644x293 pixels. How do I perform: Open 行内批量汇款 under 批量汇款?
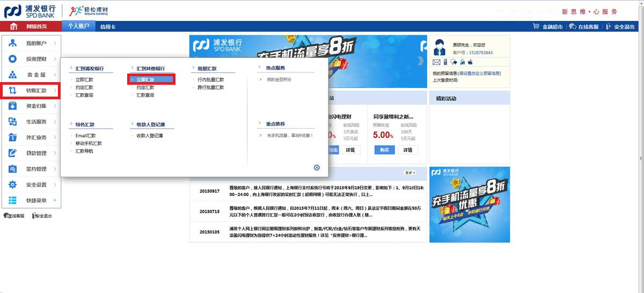[x=211, y=79]
